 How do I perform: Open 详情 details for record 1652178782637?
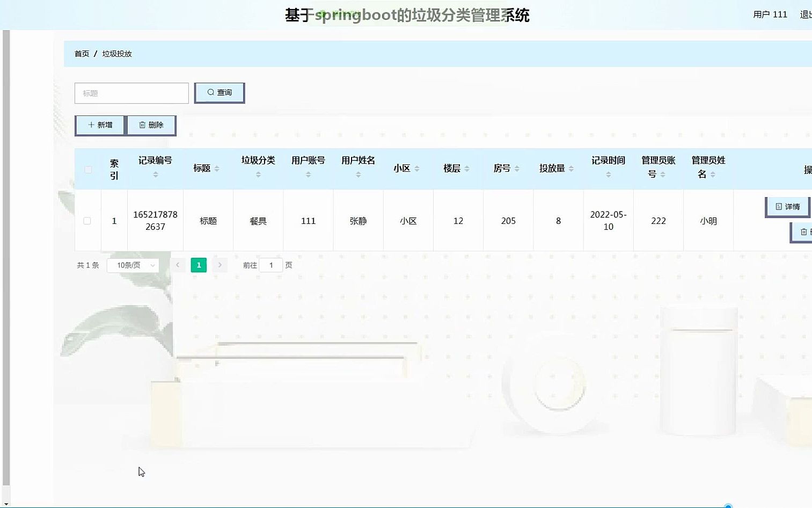787,207
